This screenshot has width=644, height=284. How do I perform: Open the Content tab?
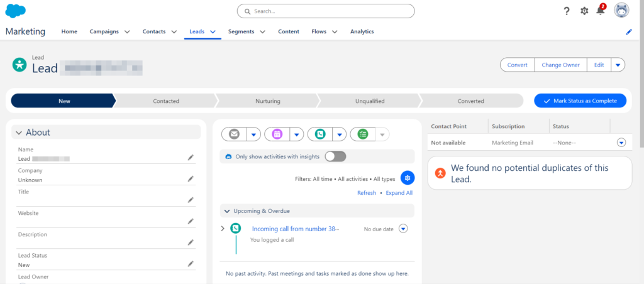289,32
